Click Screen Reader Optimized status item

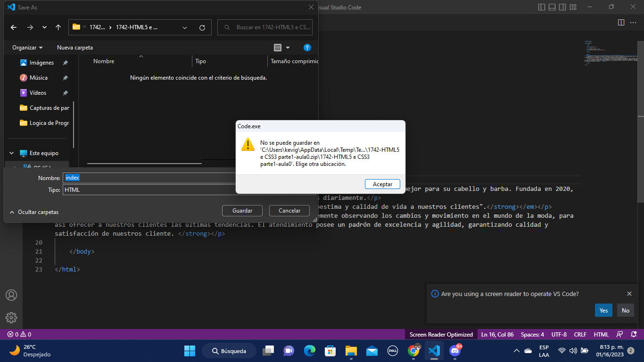(x=441, y=334)
